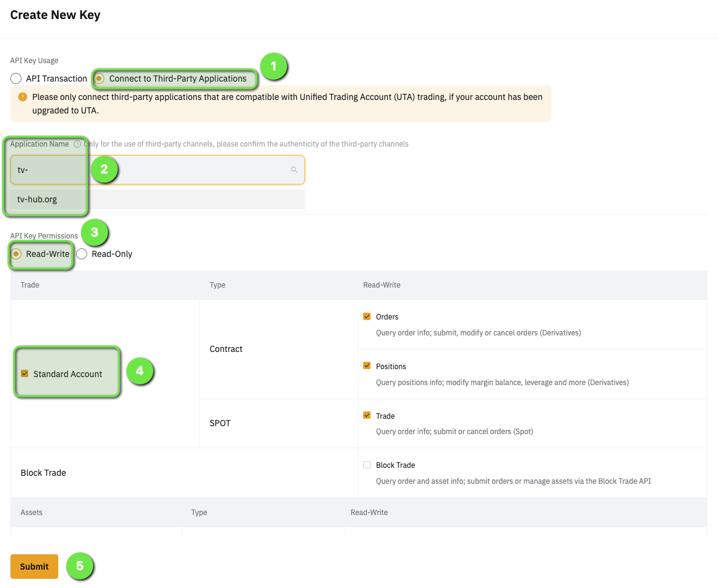
Task: Click green step 2 marker badge
Action: coord(104,169)
